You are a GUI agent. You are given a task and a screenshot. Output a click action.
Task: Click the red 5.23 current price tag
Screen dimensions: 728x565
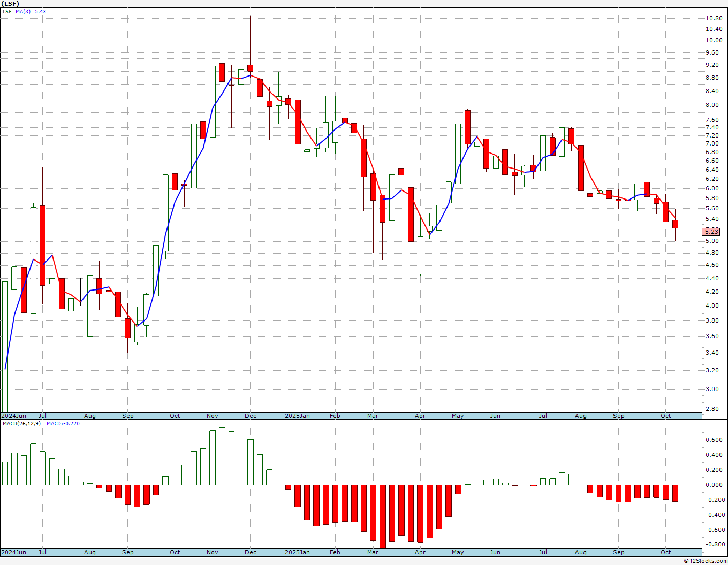click(711, 232)
